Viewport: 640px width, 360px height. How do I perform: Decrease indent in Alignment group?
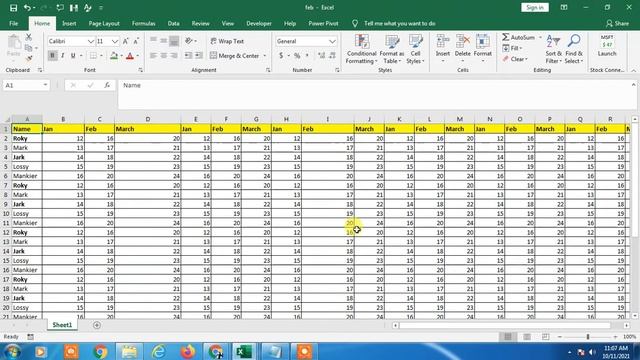pos(188,56)
